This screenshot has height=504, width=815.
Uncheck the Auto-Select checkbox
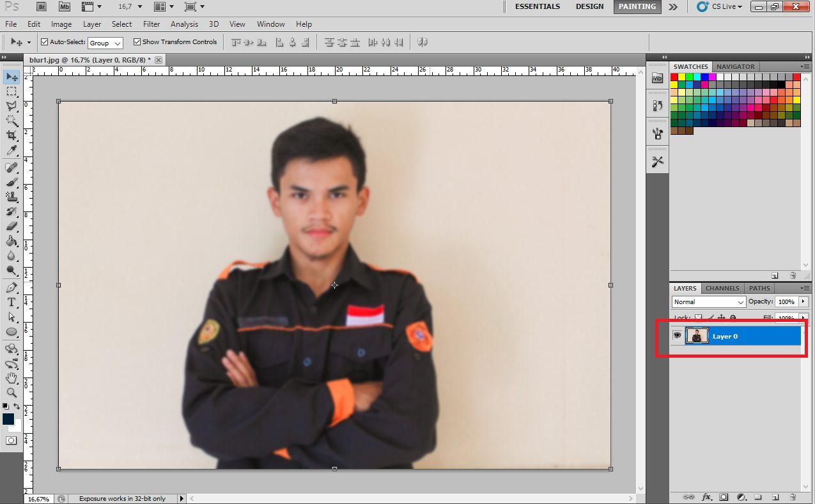click(x=45, y=42)
